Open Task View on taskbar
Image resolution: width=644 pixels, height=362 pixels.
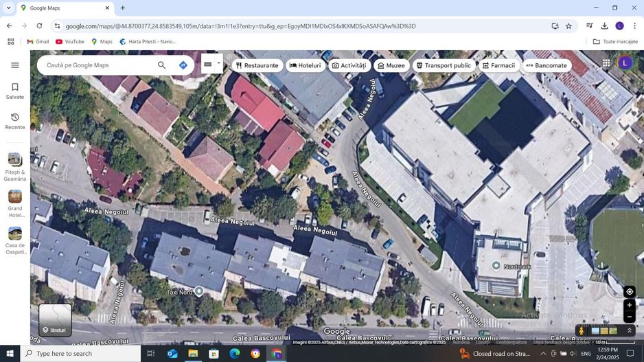click(x=151, y=353)
